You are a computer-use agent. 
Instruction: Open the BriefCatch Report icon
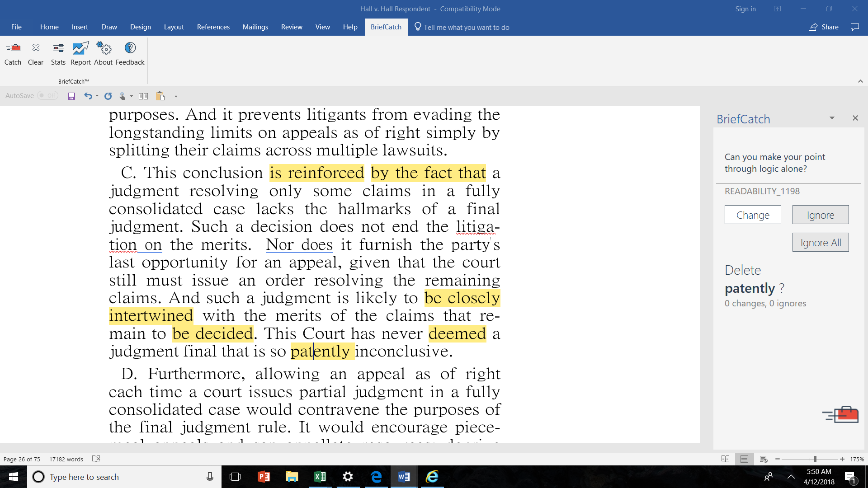click(x=80, y=48)
